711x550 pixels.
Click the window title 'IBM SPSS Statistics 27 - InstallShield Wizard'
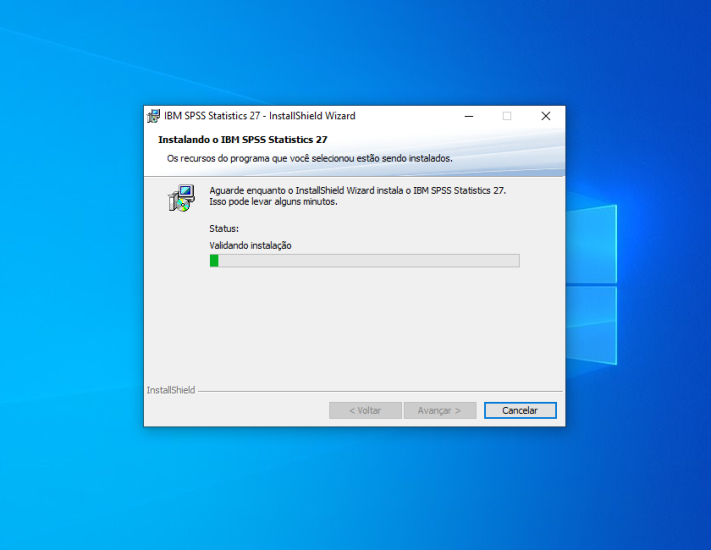pos(260,116)
